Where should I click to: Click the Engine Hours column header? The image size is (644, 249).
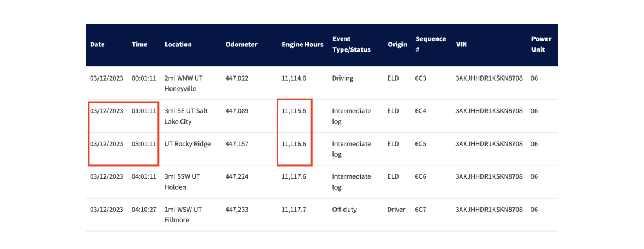(x=302, y=44)
